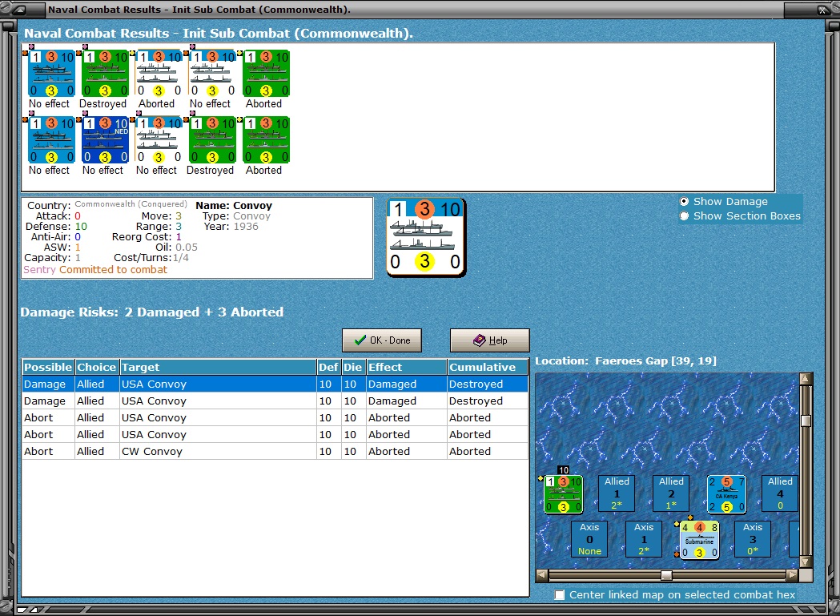Screen dimensions: 840x616
Task: Click the Damage Risks summary text
Action: click(151, 312)
